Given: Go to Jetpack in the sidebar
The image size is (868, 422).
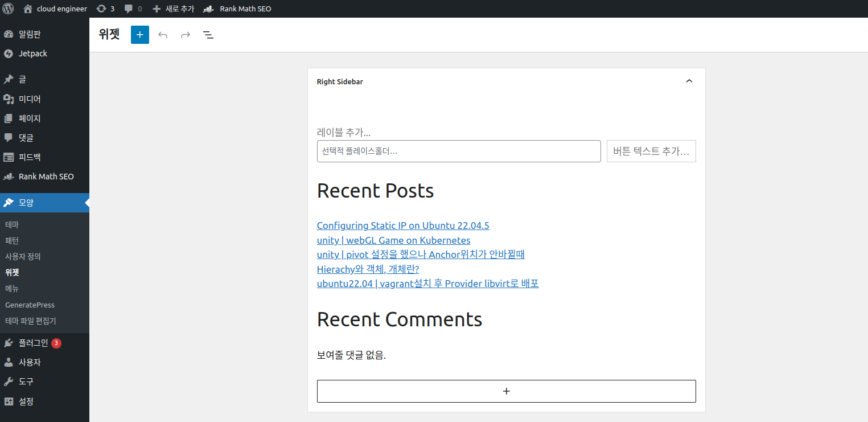Looking at the screenshot, I should [32, 54].
